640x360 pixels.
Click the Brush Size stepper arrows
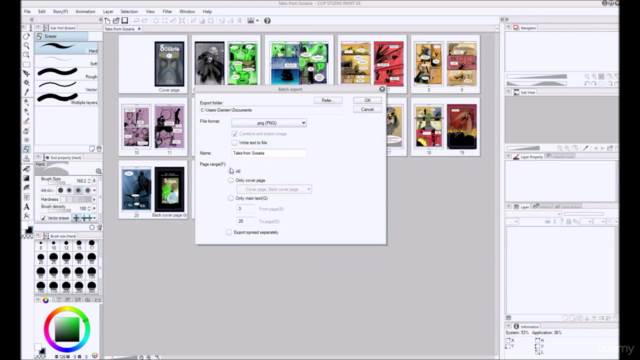[89, 180]
